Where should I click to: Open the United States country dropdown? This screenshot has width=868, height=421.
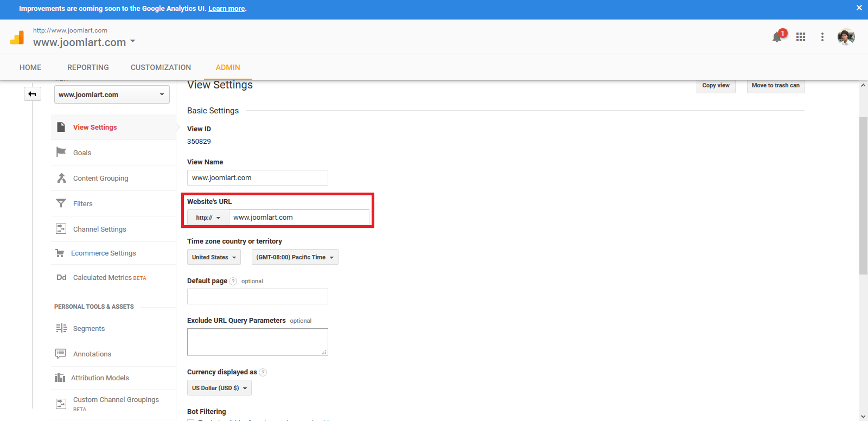214,257
